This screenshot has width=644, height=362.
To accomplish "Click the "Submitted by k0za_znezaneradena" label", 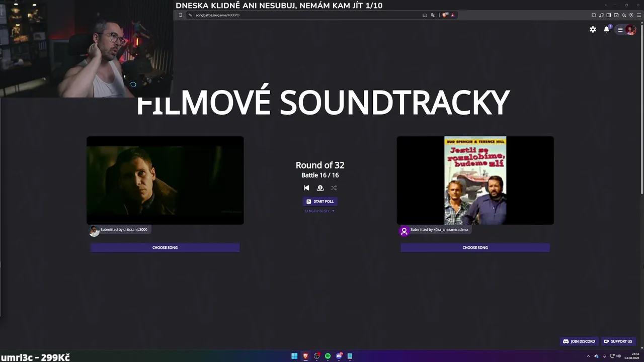I will 439,230.
